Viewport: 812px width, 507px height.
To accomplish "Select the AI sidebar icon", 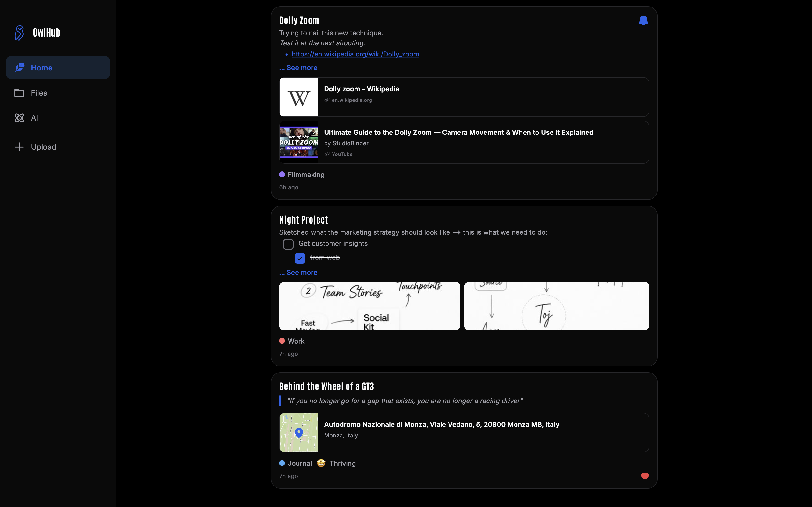I will pos(19,118).
